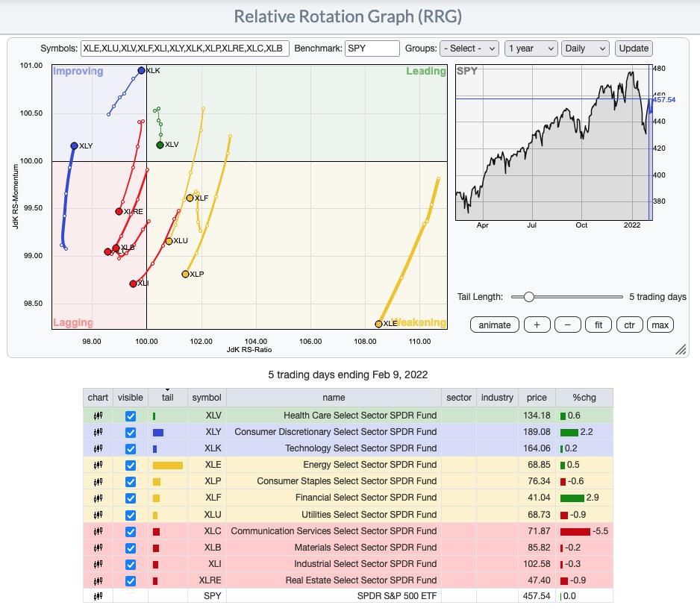700x611 pixels.
Task: Open chart icon for XLB row
Action: pos(99,548)
